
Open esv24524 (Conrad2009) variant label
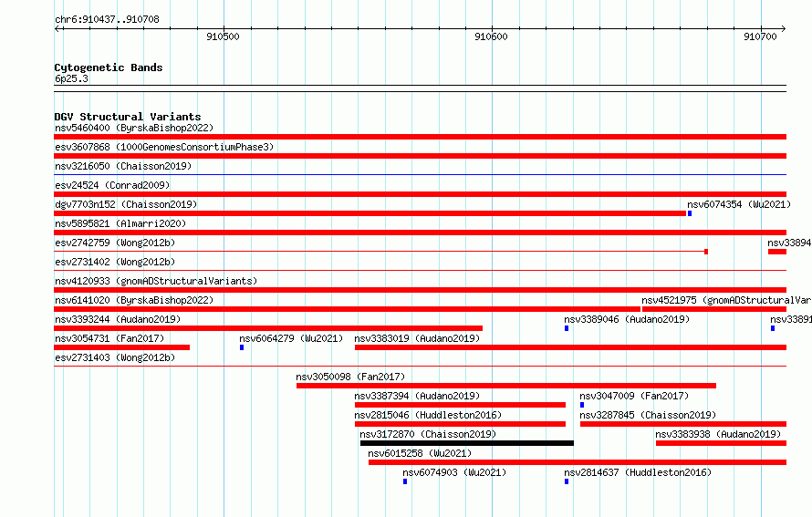pos(112,185)
